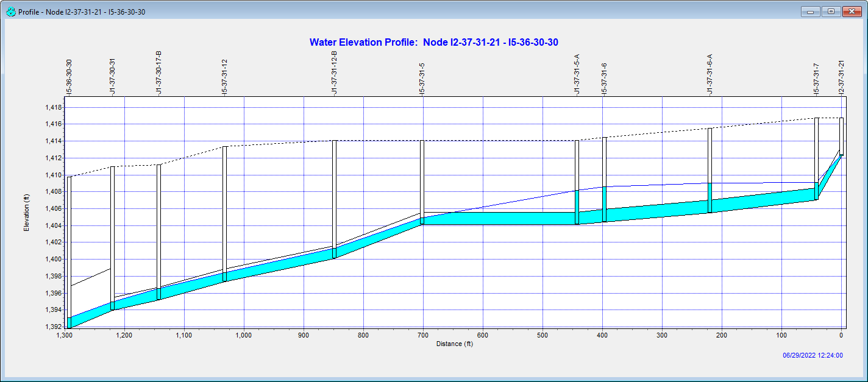This screenshot has height=382, width=868.
Task: Select node label J1-37-30-31
Action: [x=112, y=77]
